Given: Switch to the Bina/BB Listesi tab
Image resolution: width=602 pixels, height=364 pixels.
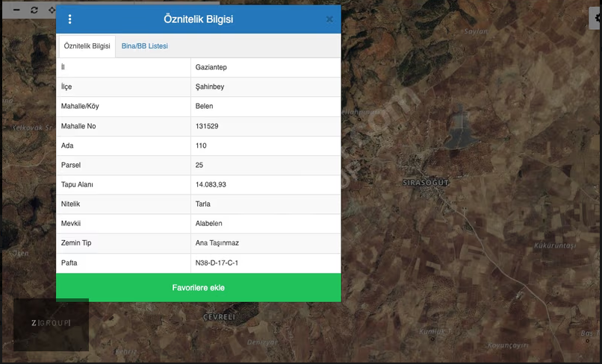Looking at the screenshot, I should tap(145, 46).
